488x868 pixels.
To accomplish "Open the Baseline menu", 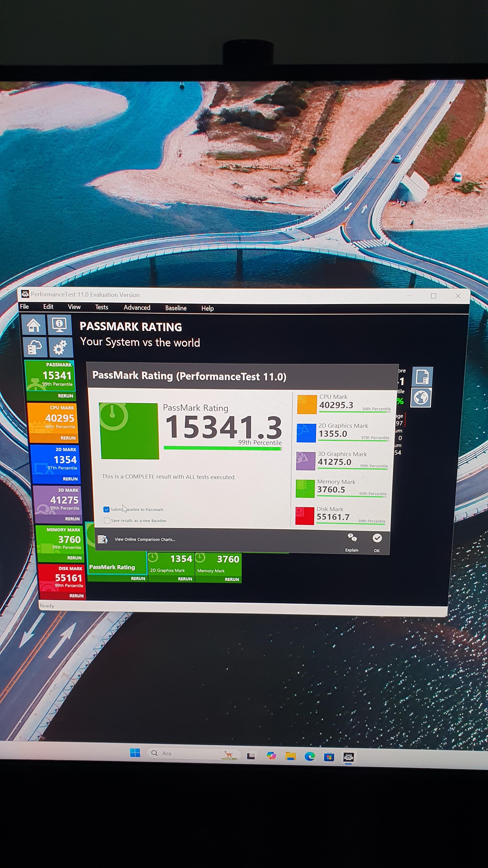I will pos(176,308).
